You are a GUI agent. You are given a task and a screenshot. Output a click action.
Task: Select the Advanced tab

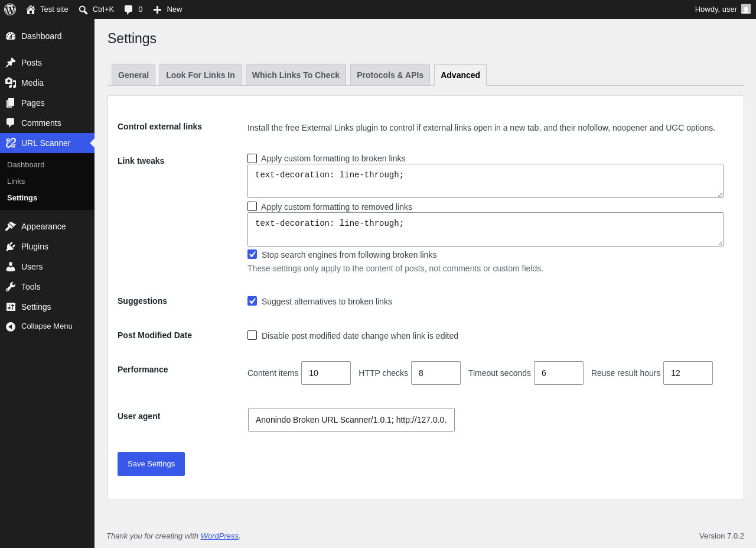coord(460,75)
